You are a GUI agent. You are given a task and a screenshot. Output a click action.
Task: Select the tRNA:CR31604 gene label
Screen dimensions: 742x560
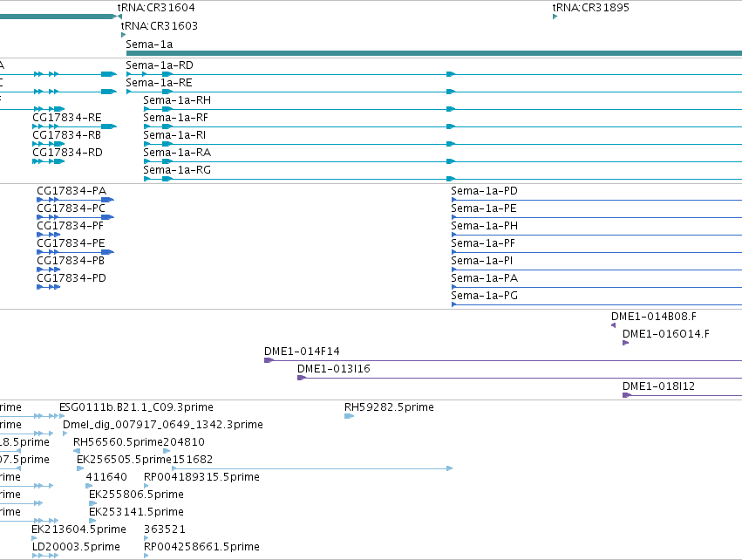tap(156, 8)
